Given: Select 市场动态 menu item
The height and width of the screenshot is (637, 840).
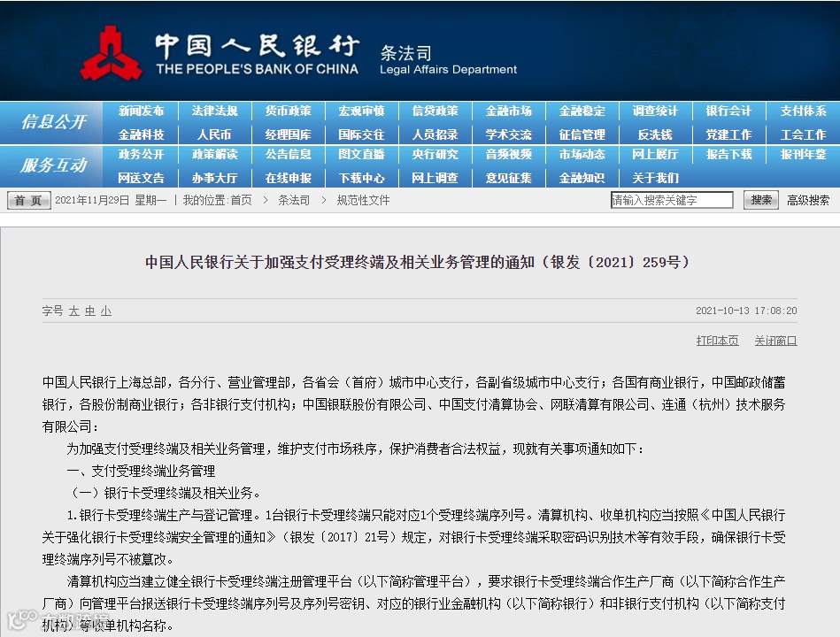Looking at the screenshot, I should tap(582, 154).
